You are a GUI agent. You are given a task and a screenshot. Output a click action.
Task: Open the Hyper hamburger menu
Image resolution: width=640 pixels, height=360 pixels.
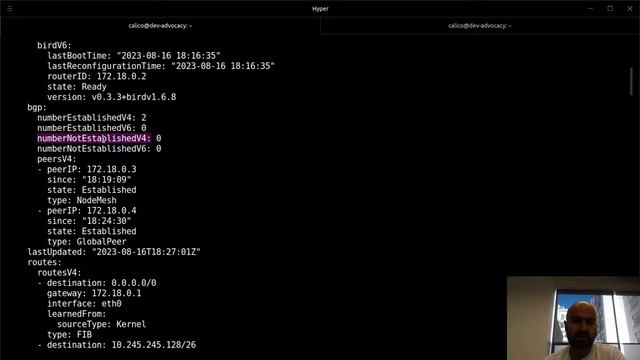pos(10,9)
